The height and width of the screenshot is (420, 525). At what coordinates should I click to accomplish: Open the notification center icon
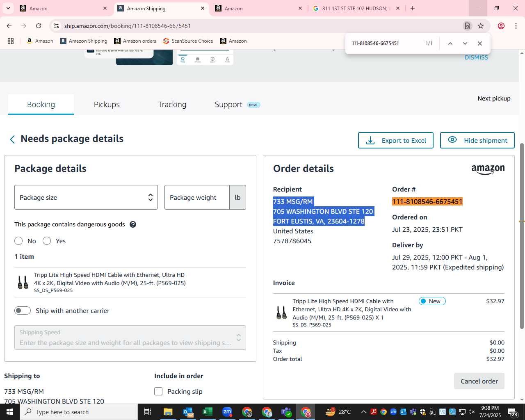tap(513, 412)
